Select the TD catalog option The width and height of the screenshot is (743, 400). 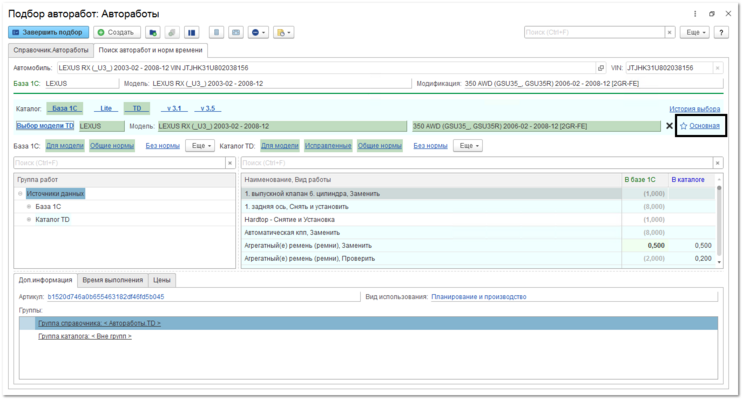(x=137, y=109)
